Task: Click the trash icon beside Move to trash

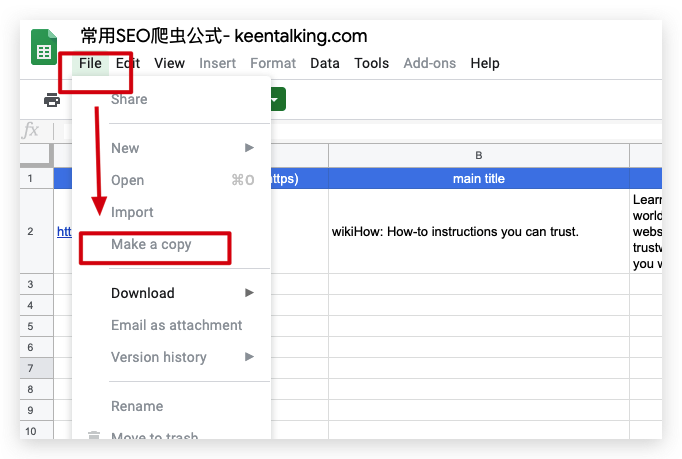Action: click(x=94, y=437)
